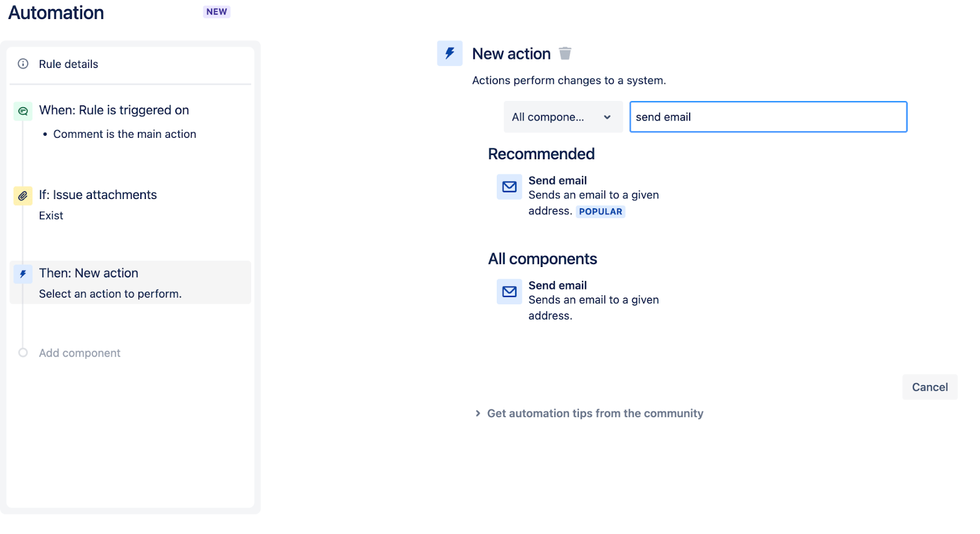Click the dropdown chevron arrow in component filter

pyautogui.click(x=607, y=117)
